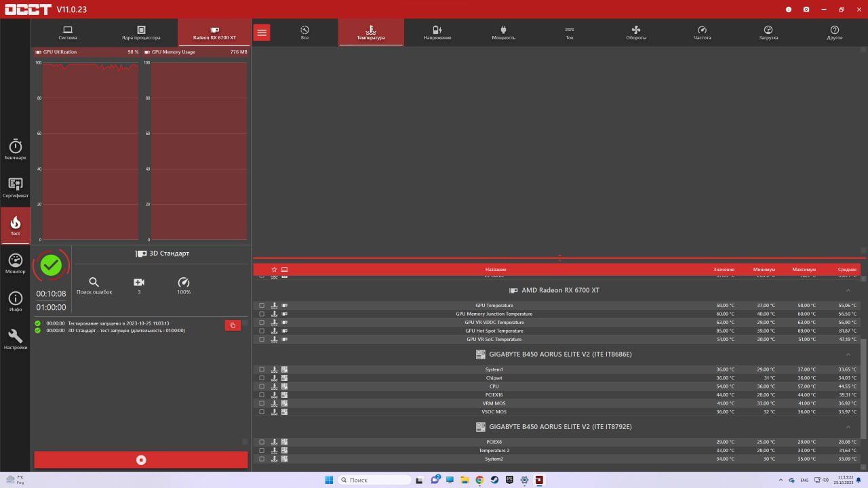Check the GPU Hot Spot Temperature checkbox
This screenshot has height=488, width=868.
(262, 331)
